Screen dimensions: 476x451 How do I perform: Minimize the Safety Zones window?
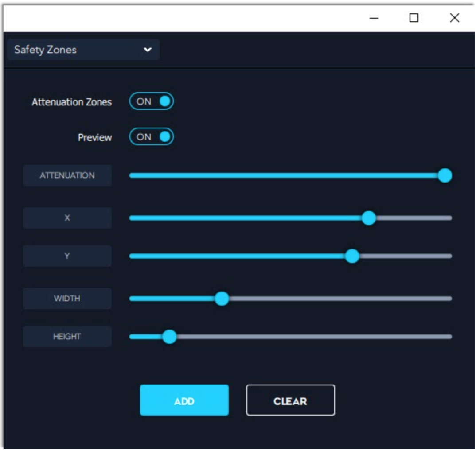pyautogui.click(x=374, y=18)
